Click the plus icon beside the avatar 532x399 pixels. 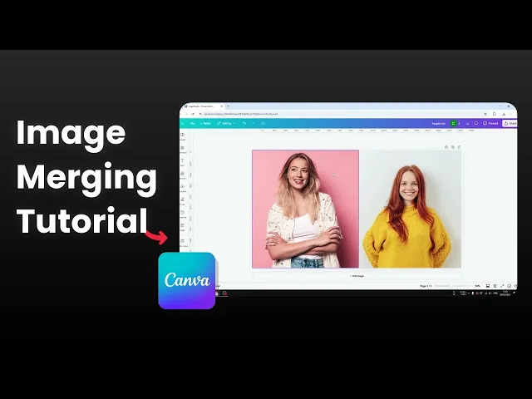pyautogui.click(x=459, y=124)
